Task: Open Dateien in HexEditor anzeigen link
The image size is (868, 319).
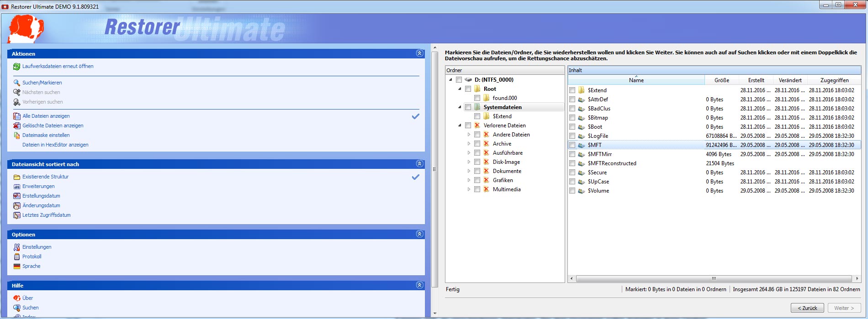Action: 55,145
